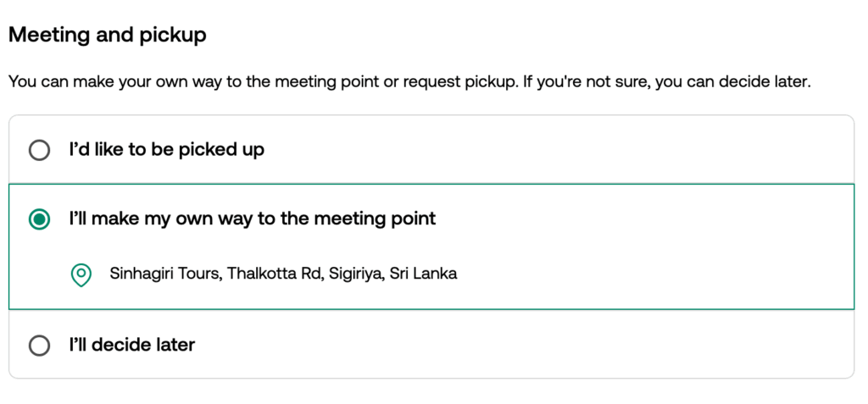Click the "I'd like to be picked up" label
The height and width of the screenshot is (404, 868).
[x=166, y=150]
